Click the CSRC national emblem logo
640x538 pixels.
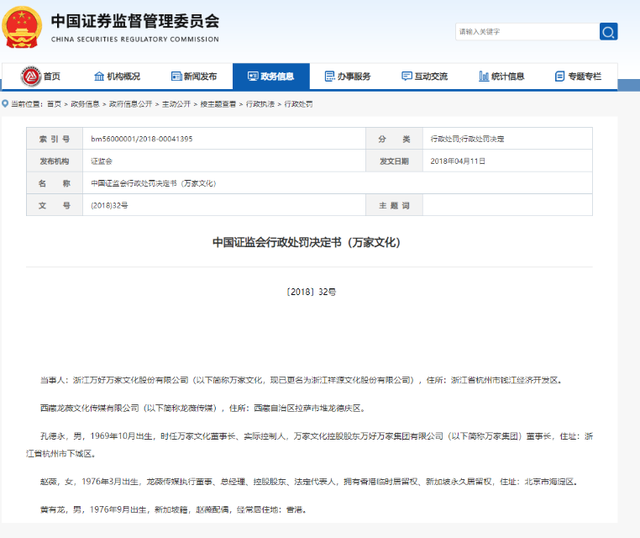pyautogui.click(x=22, y=27)
